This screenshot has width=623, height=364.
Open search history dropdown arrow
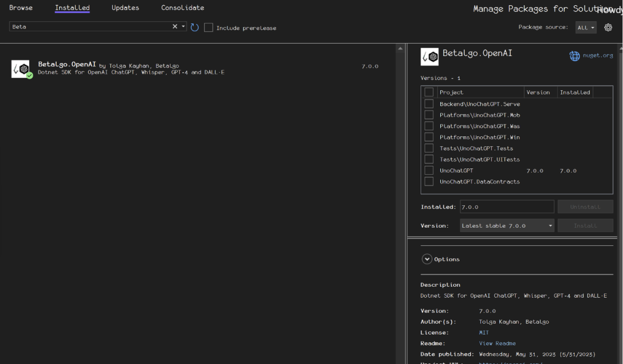coord(183,26)
